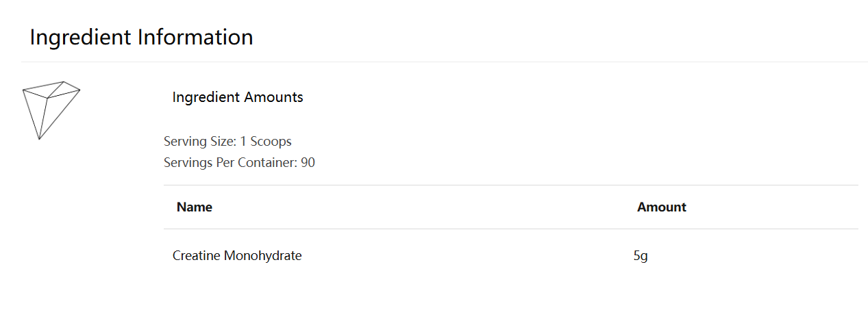Image resolution: width=868 pixels, height=323 pixels.
Task: Select the Ingredient Amounts subheading
Action: tap(237, 97)
